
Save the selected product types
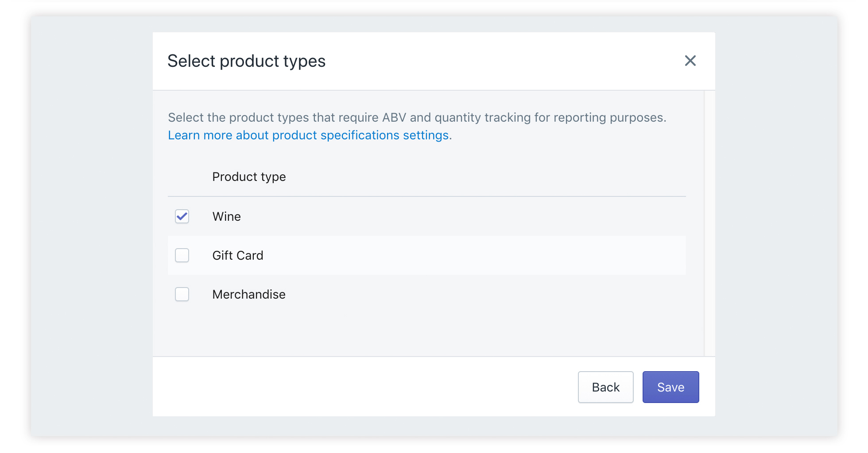point(670,387)
